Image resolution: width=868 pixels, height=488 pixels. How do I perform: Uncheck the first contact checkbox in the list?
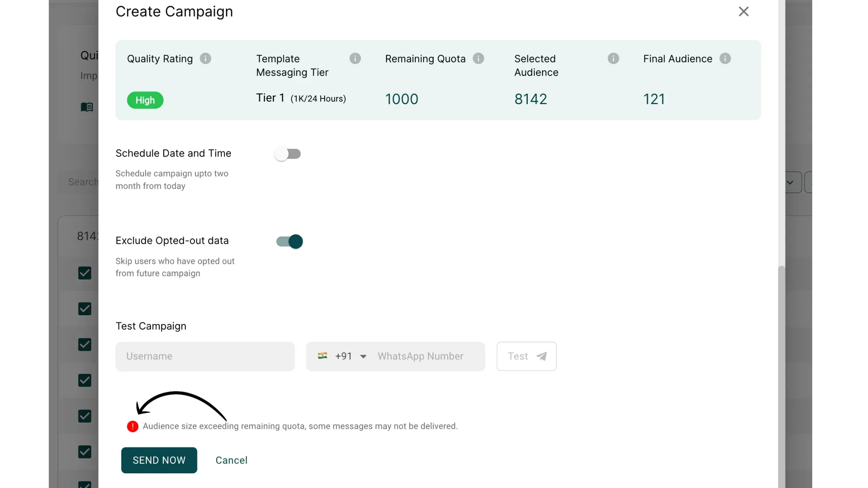pyautogui.click(x=85, y=273)
